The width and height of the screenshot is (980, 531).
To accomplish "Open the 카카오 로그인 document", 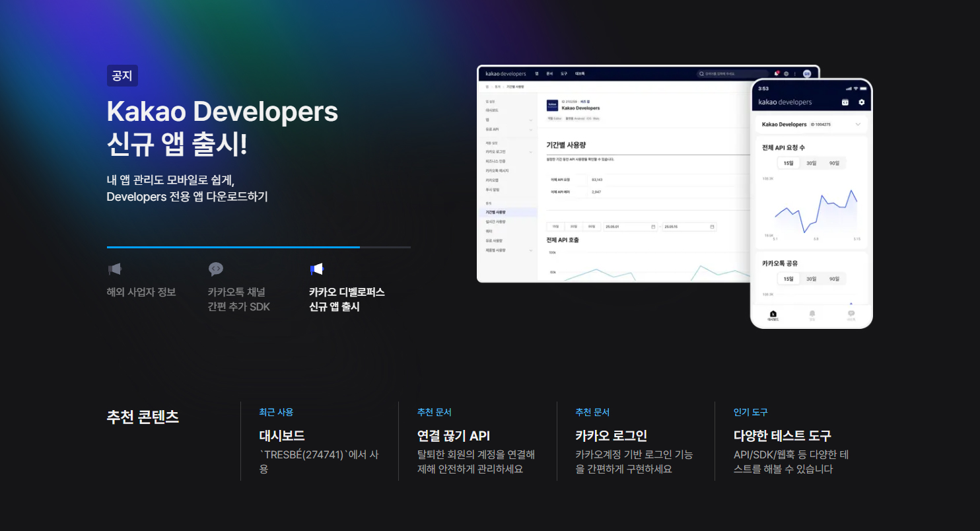I will (x=635, y=441).
